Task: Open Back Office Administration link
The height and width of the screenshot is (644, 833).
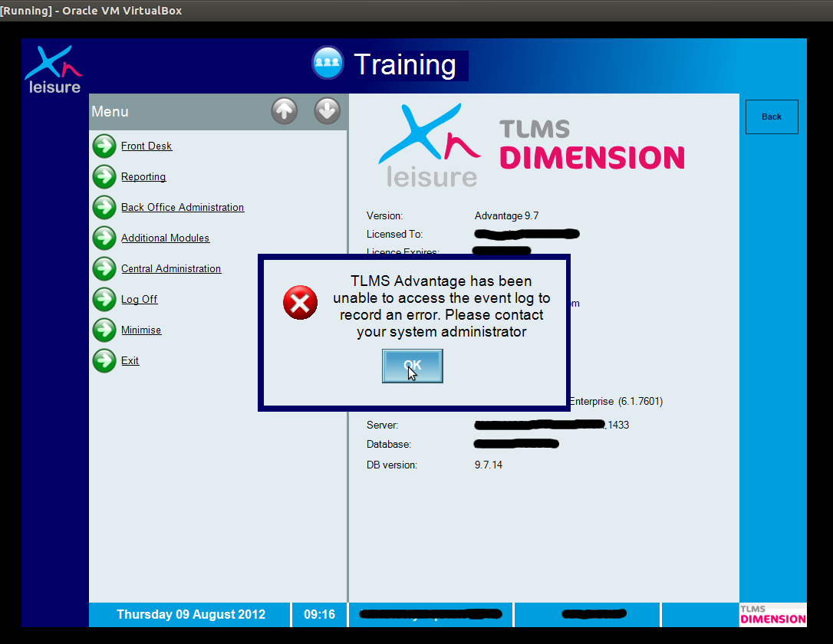Action: (183, 208)
